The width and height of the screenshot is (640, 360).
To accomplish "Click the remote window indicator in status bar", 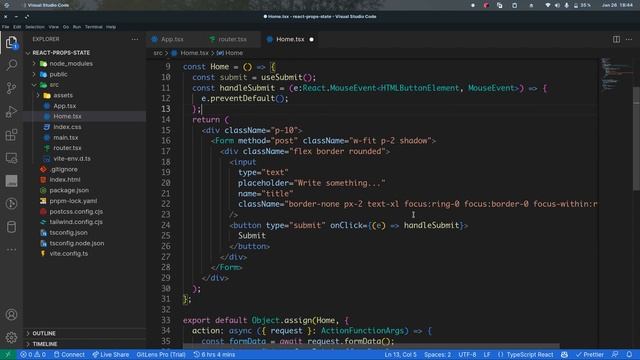I will click(x=7, y=355).
